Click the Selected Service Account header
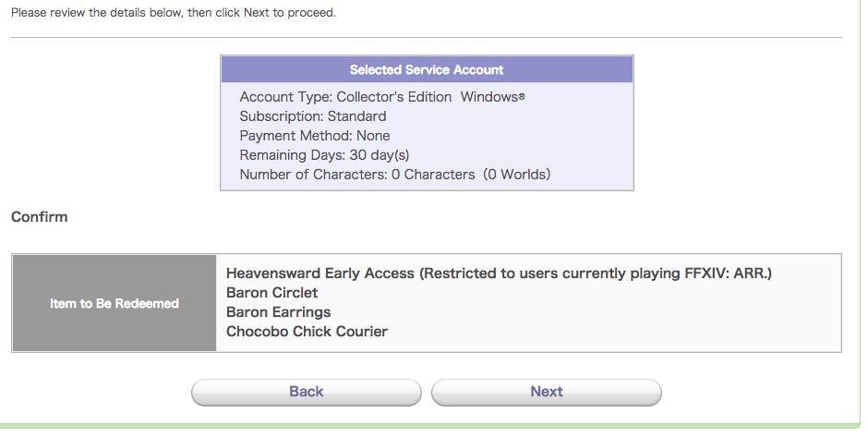Image resolution: width=868 pixels, height=437 pixels. click(427, 69)
